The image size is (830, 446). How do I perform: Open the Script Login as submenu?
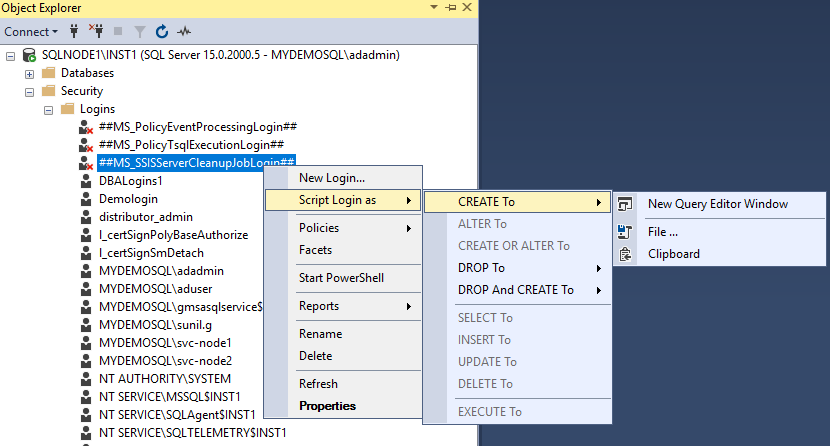coord(343,201)
